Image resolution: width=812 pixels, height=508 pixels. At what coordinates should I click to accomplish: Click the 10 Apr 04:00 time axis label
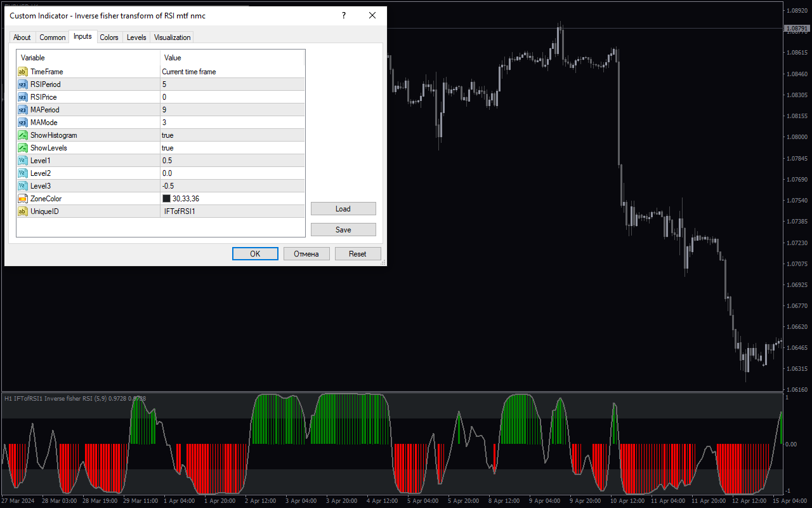626,500
